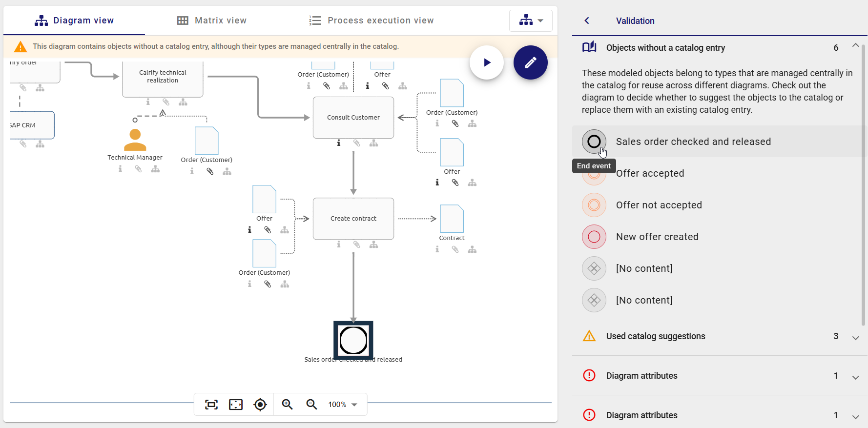Click info icon under Consult Customer

click(338, 143)
